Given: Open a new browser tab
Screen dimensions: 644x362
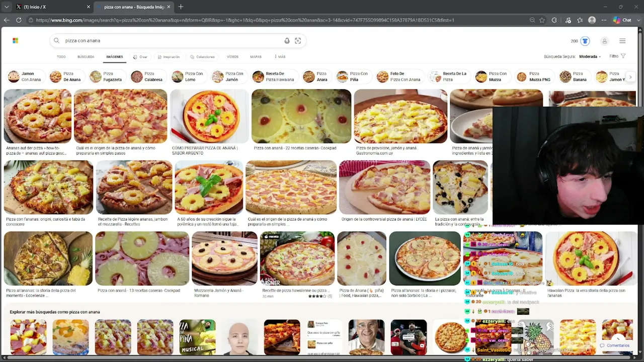Looking at the screenshot, I should pos(181,7).
